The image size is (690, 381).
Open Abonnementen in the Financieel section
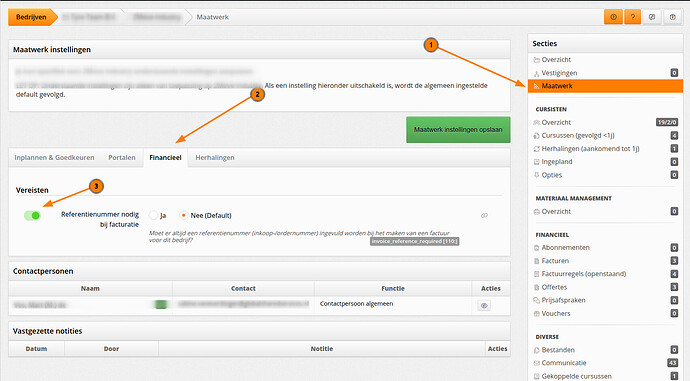point(565,248)
